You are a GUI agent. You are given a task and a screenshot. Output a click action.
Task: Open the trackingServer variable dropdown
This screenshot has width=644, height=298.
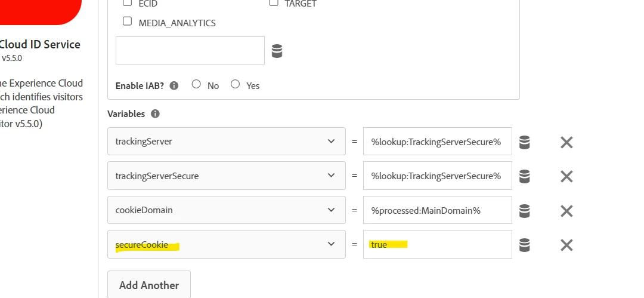[x=227, y=141]
